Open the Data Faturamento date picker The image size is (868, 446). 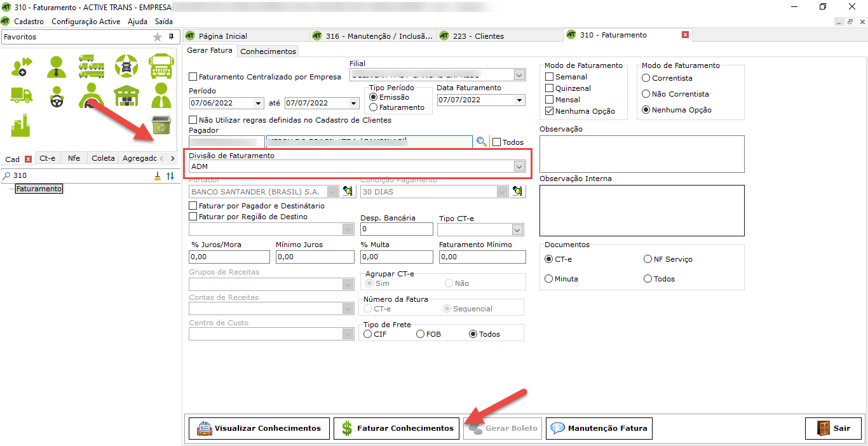[x=520, y=100]
